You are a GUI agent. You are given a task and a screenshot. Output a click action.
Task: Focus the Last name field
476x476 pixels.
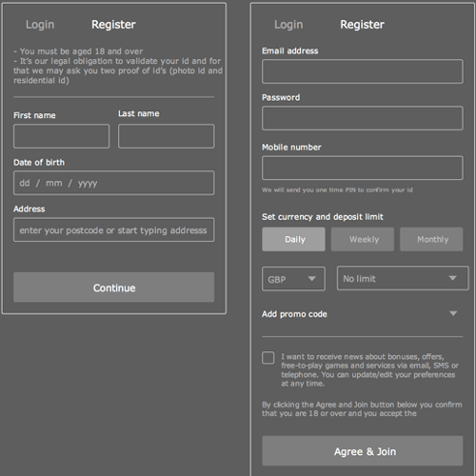click(167, 136)
